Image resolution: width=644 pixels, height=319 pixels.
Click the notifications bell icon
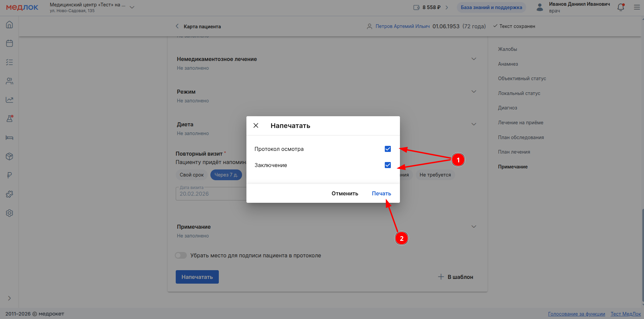click(621, 7)
